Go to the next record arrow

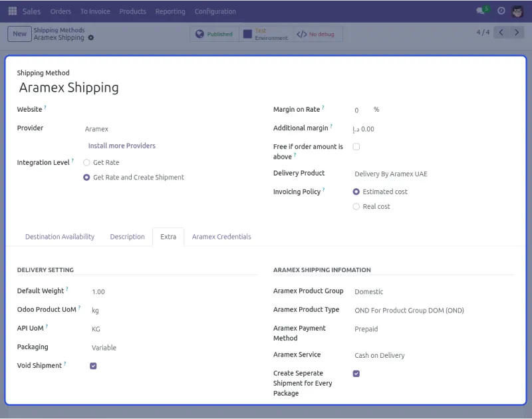pos(517,33)
